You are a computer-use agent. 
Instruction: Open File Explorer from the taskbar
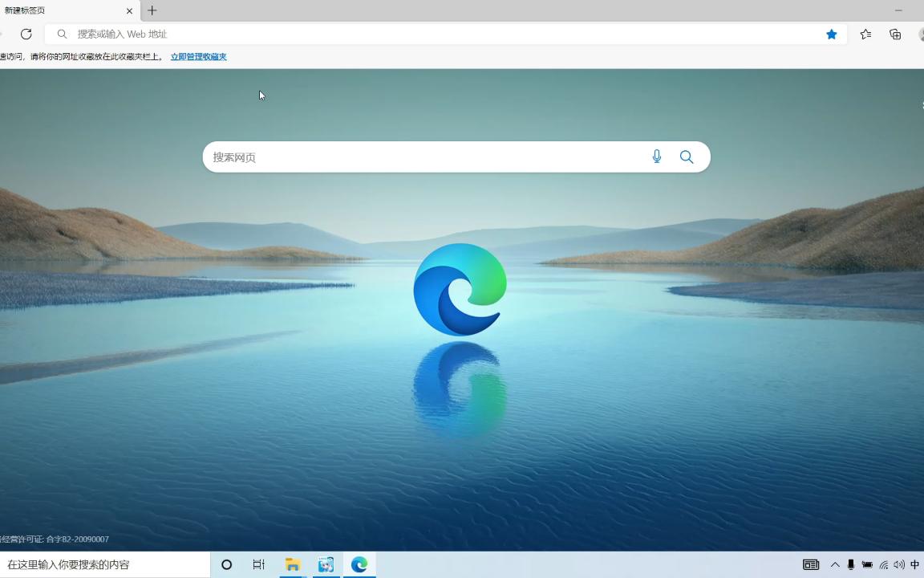click(x=292, y=564)
